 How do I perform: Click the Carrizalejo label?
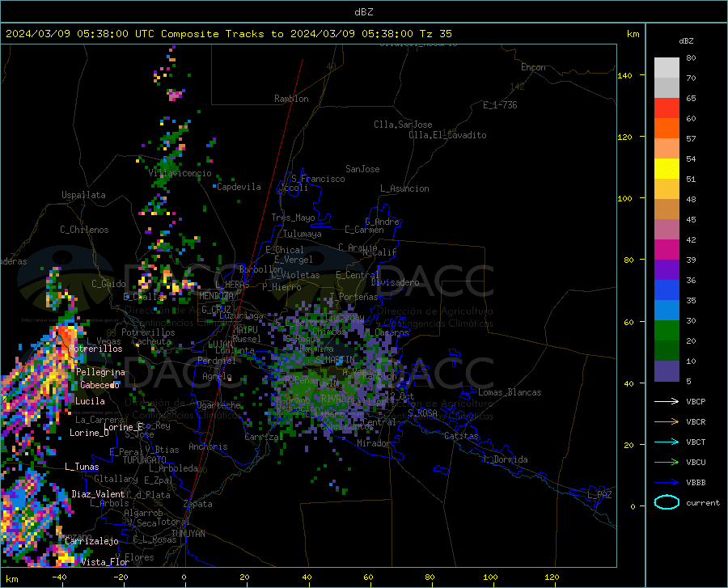91,541
